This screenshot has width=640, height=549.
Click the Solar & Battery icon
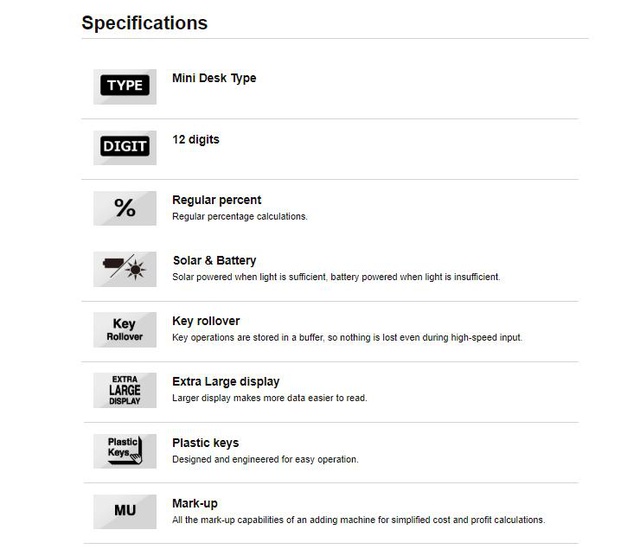click(125, 269)
